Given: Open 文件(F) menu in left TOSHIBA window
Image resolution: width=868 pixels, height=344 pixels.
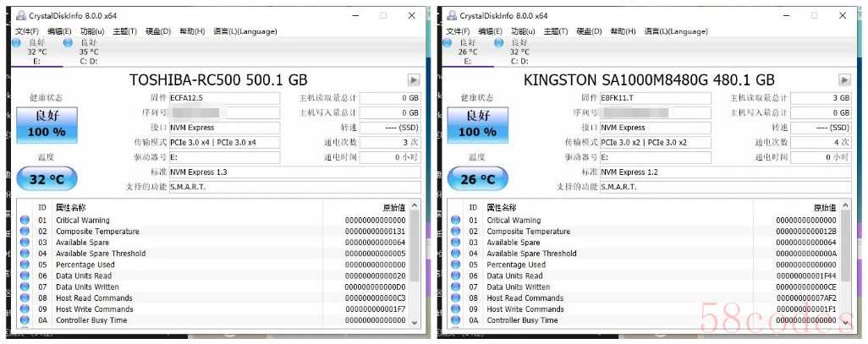Looking at the screenshot, I should click(x=27, y=31).
